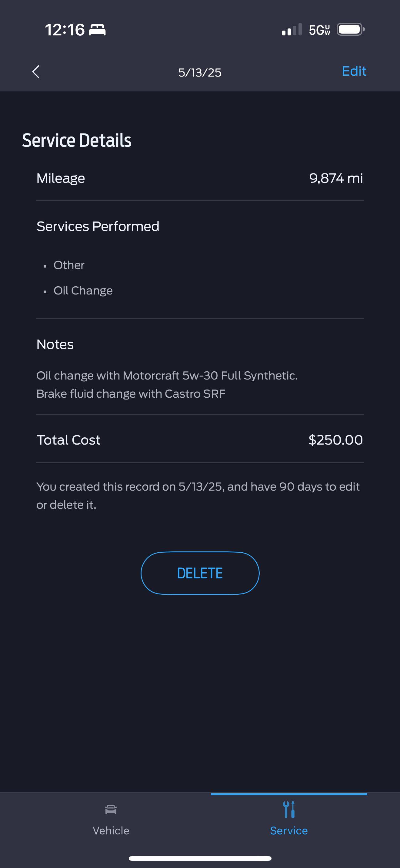
Task: Tap the 9,874 mi mileage value
Action: click(336, 178)
